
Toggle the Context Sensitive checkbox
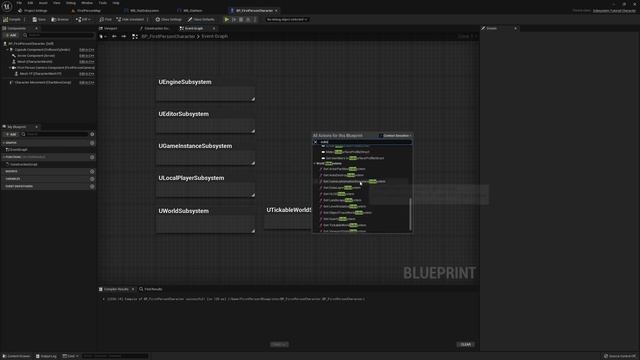pos(381,136)
